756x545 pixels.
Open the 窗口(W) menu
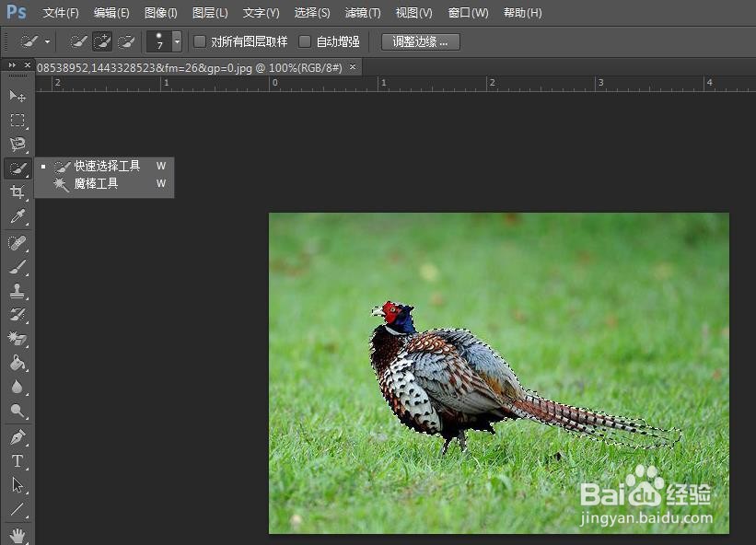tap(468, 13)
